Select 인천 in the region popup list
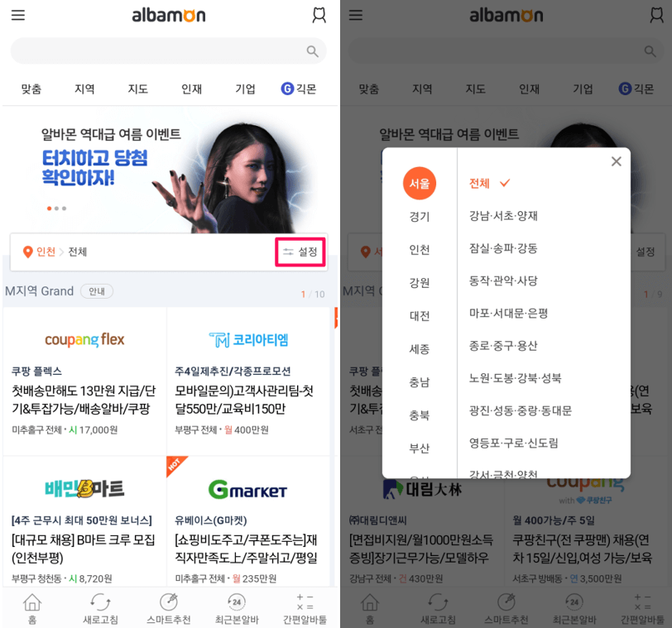This screenshot has height=628, width=672. coord(419,249)
